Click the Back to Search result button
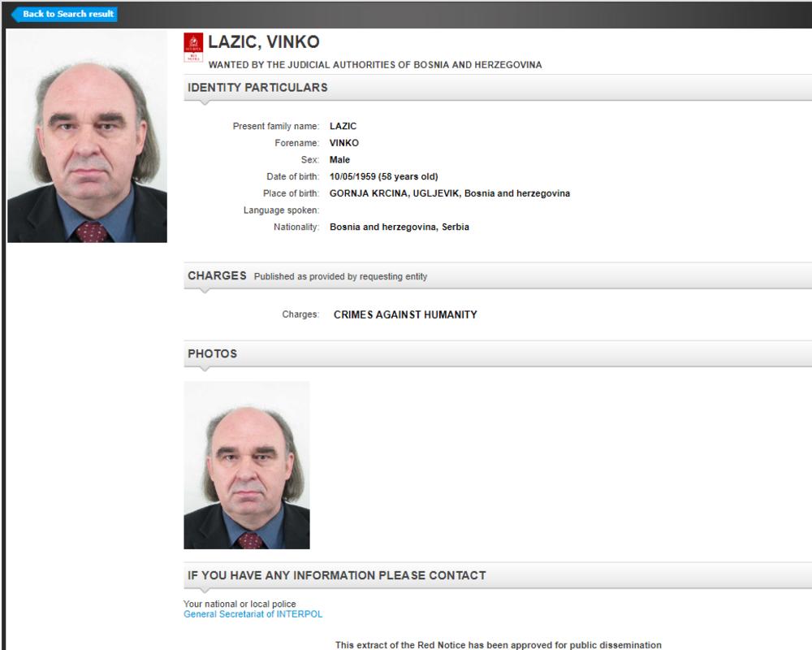The image size is (812, 650). (65, 14)
